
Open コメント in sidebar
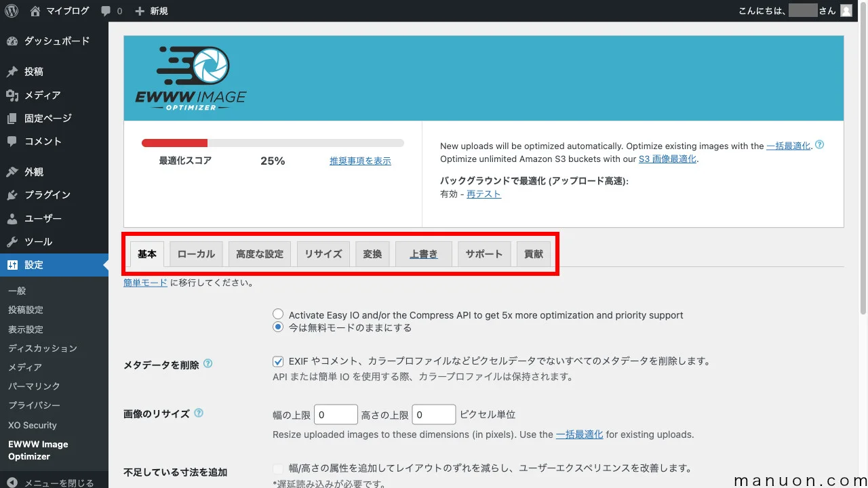pos(54,141)
